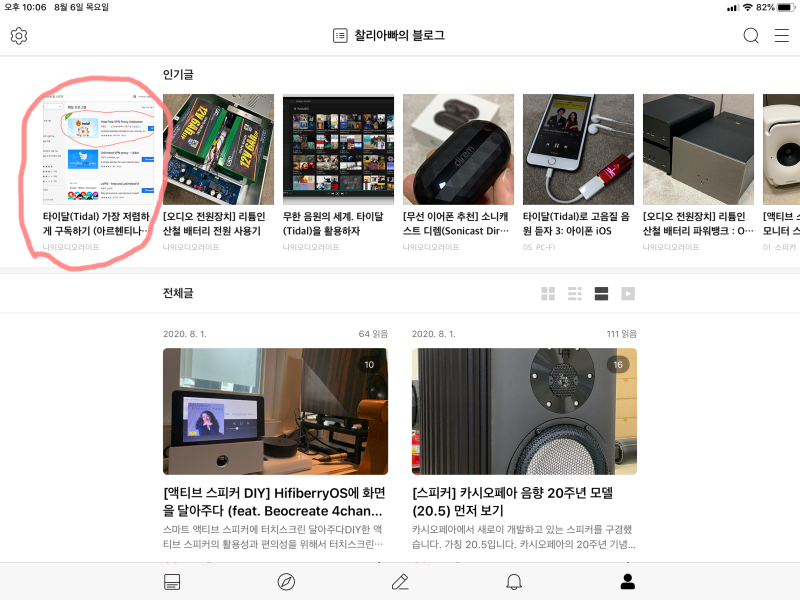Select the large two-row view
The image size is (800, 600).
pos(601,293)
